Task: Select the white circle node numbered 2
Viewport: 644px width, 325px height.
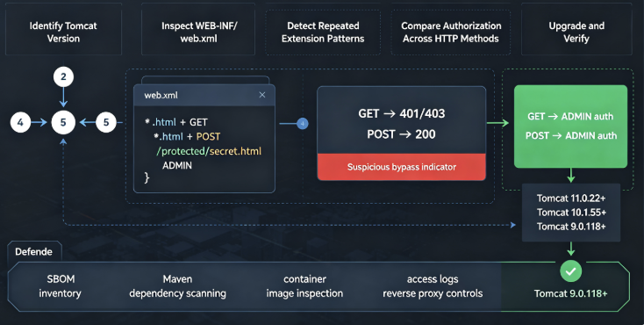Action: (63, 77)
